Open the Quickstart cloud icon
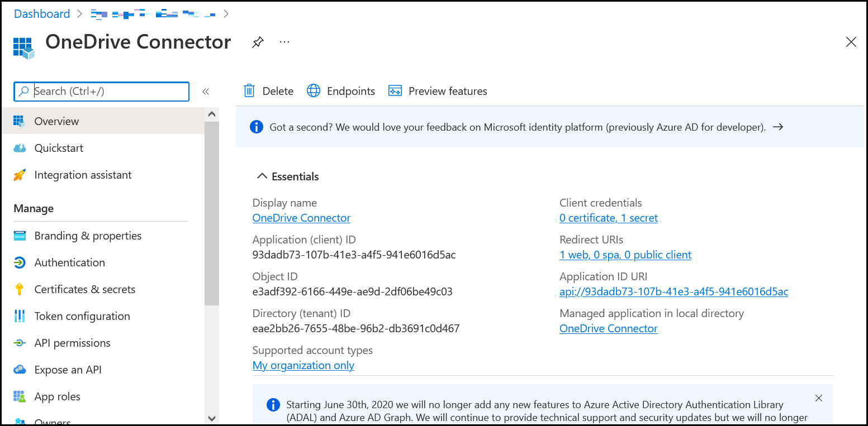Screen dimensions: 868x426 click(20, 148)
